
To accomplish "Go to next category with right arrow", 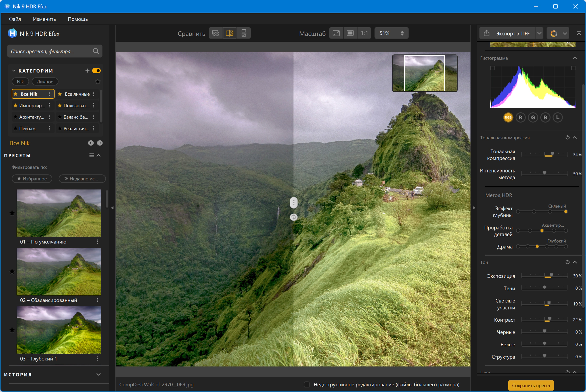I will [x=100, y=143].
